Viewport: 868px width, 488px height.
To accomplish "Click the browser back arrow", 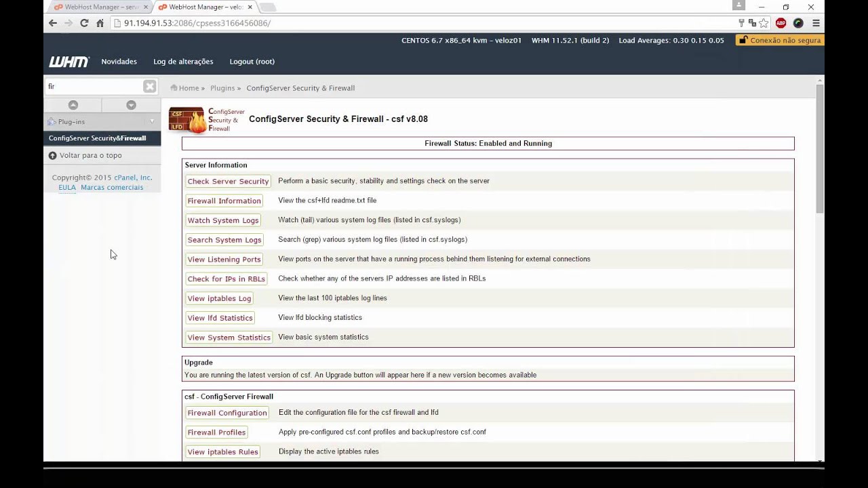I will click(53, 23).
